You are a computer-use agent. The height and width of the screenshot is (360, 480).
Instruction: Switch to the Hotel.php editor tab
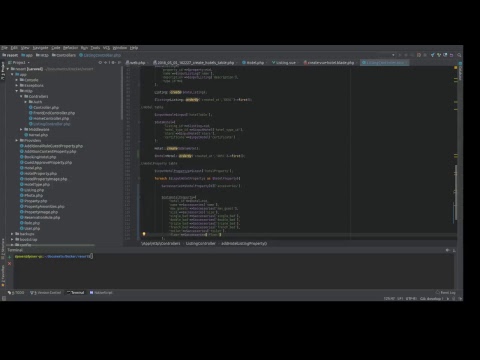click(x=254, y=63)
